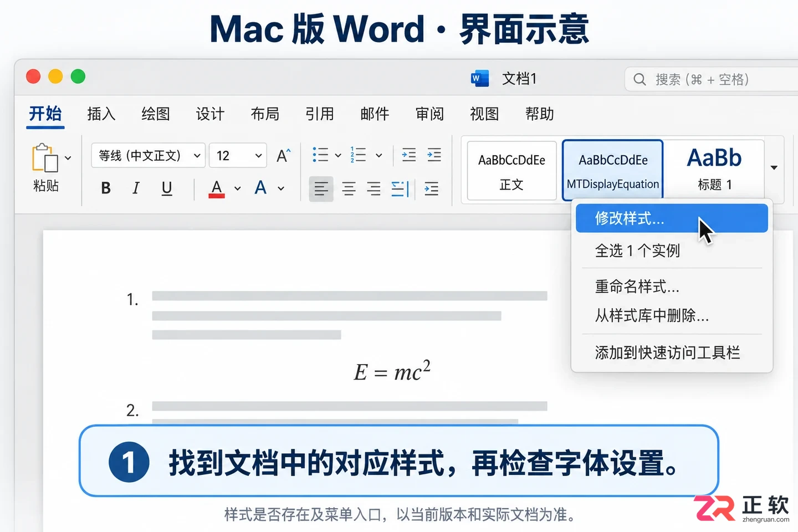
Task: Expand the bullet list style arrow
Action: point(338,156)
